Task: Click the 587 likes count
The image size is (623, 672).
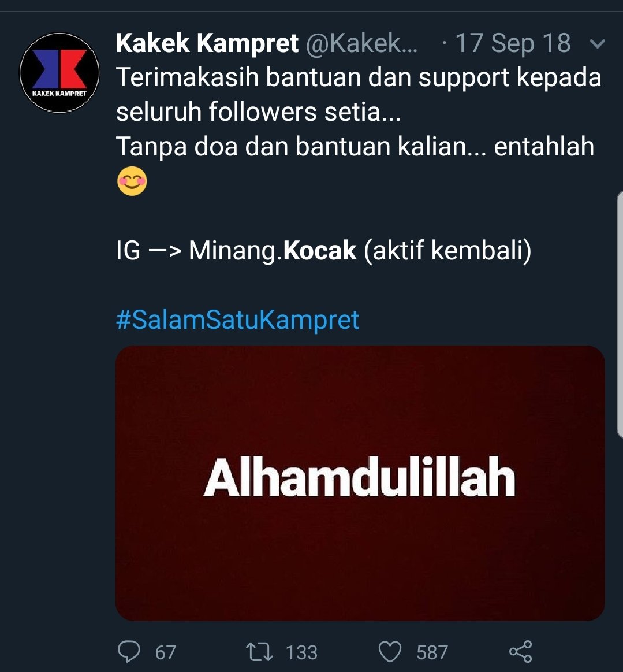Action: [432, 652]
